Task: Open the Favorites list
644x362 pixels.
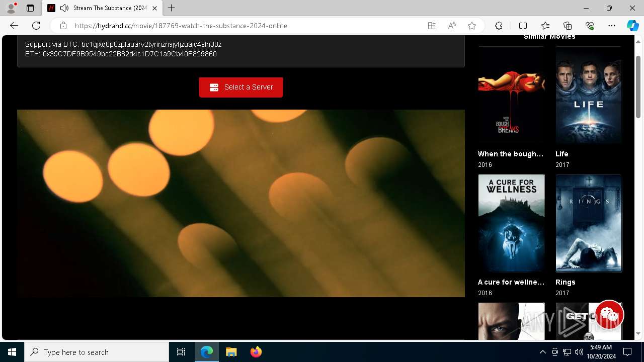Action: (x=545, y=26)
